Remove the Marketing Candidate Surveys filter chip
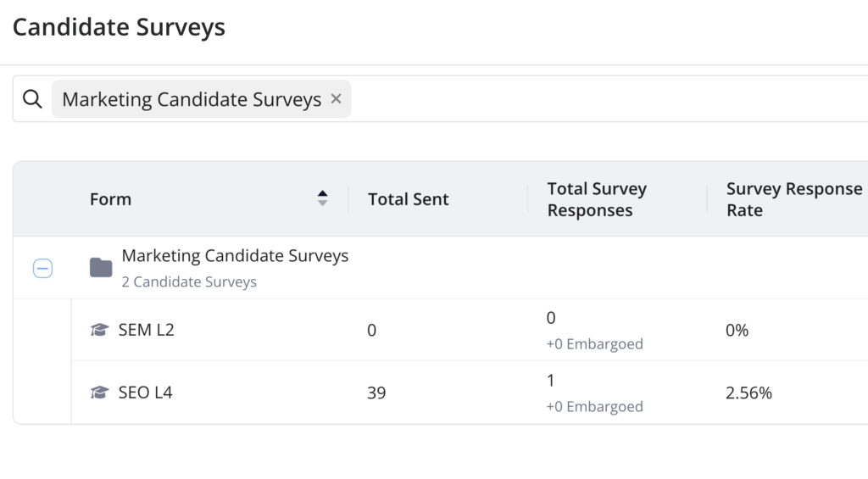The image size is (868, 479). [336, 99]
